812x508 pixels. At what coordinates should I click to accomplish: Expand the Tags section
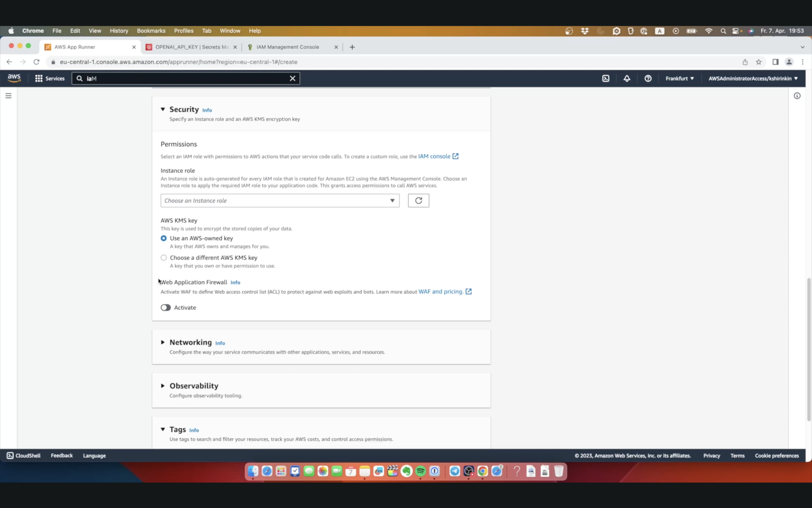(x=163, y=430)
